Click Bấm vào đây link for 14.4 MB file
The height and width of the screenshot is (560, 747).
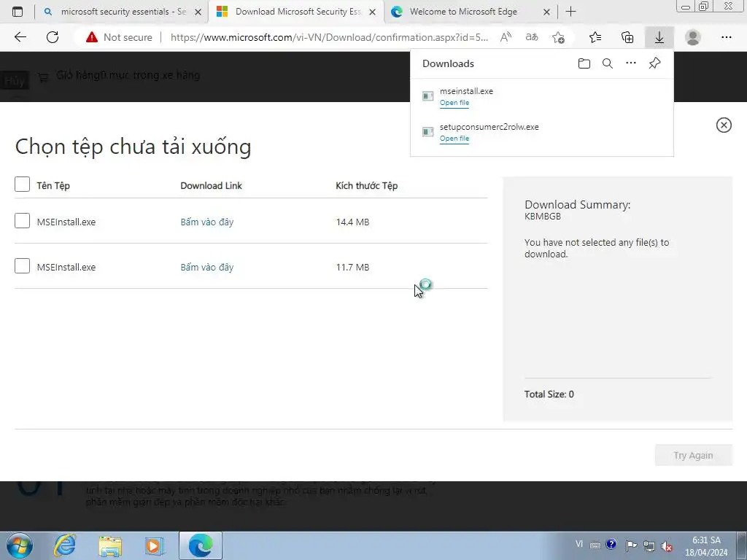(x=206, y=222)
